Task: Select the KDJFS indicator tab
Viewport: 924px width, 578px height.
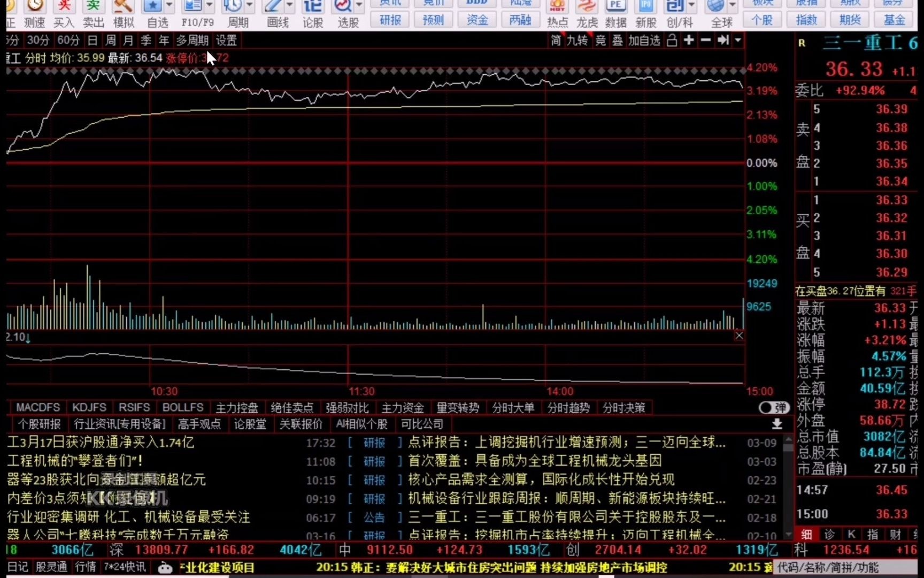Action: coord(89,407)
